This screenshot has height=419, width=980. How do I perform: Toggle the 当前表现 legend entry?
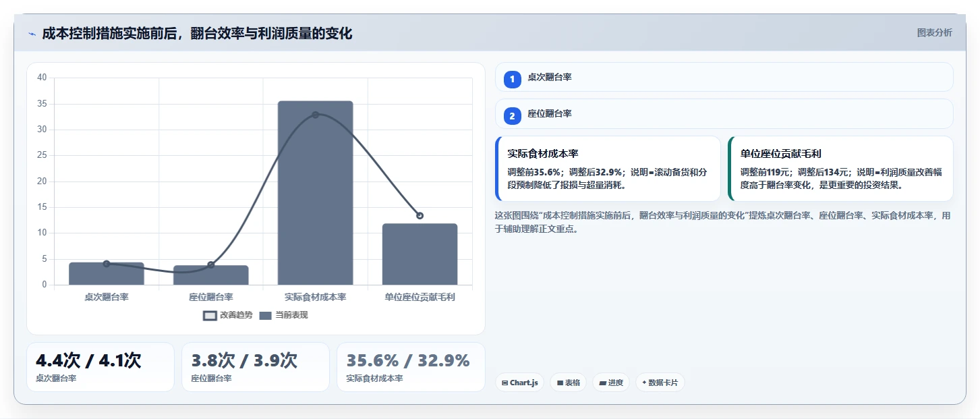pos(283,315)
